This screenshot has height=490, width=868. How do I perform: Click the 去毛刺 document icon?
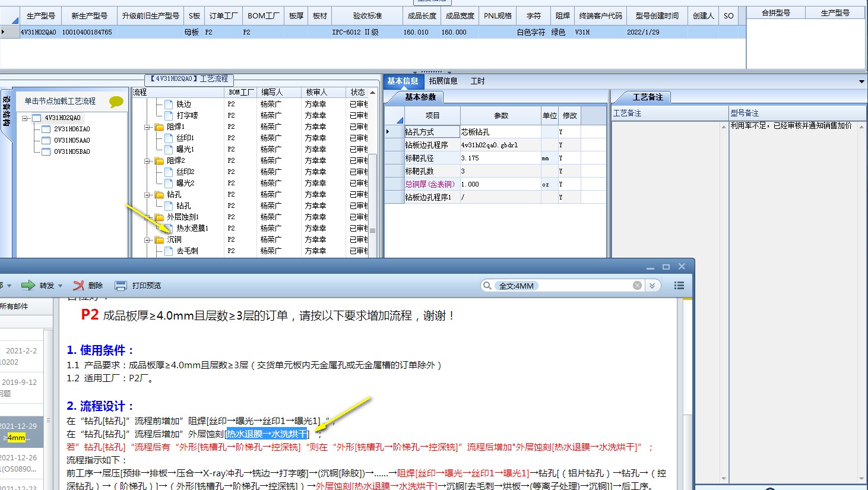point(169,251)
